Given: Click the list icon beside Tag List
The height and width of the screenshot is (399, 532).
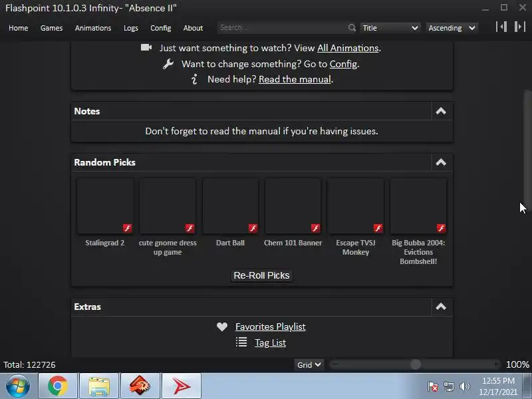Looking at the screenshot, I should [241, 342].
